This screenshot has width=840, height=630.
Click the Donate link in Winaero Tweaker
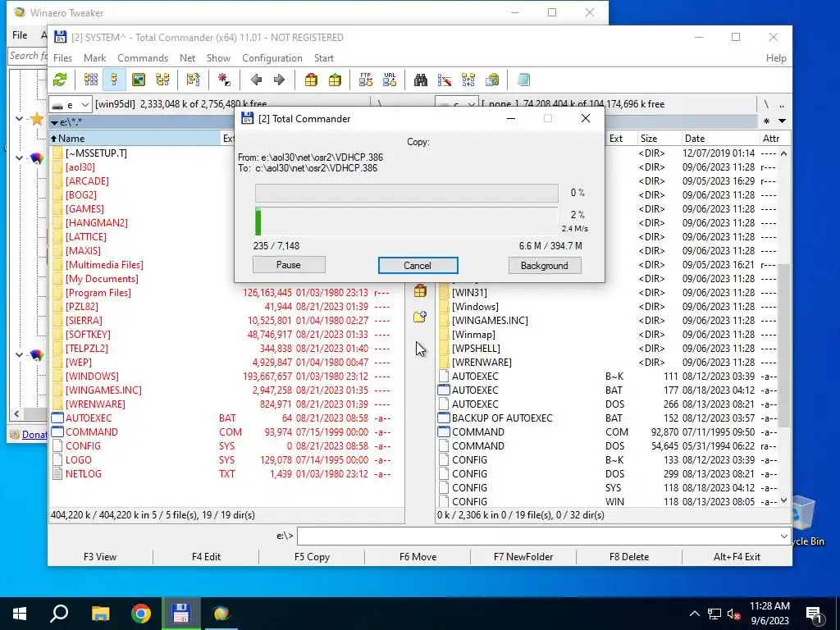[34, 435]
